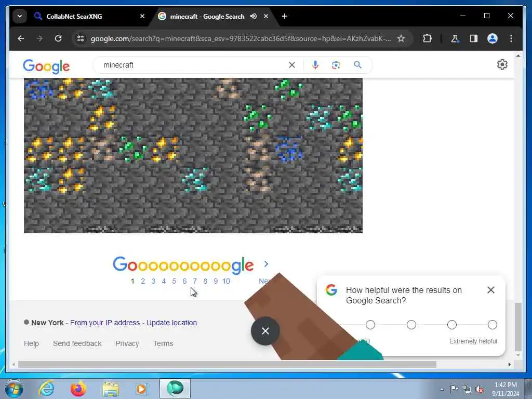Go back to previous page
532x399 pixels.
coord(21,38)
